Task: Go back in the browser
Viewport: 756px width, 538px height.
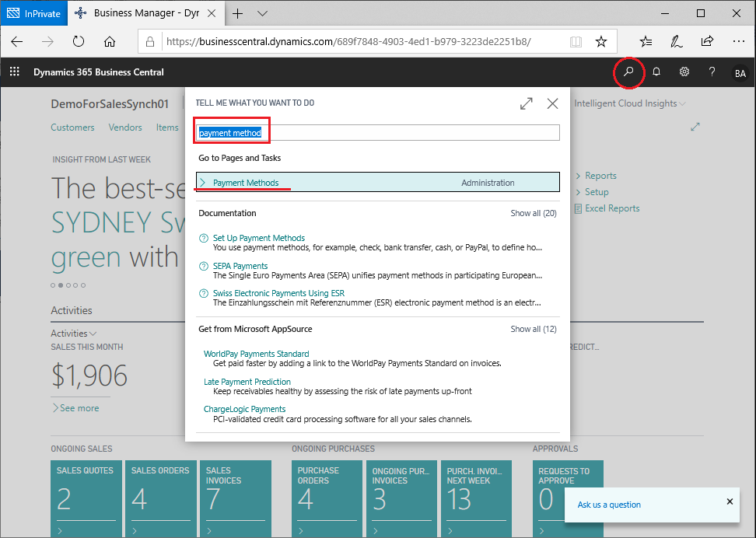Action: click(x=17, y=42)
